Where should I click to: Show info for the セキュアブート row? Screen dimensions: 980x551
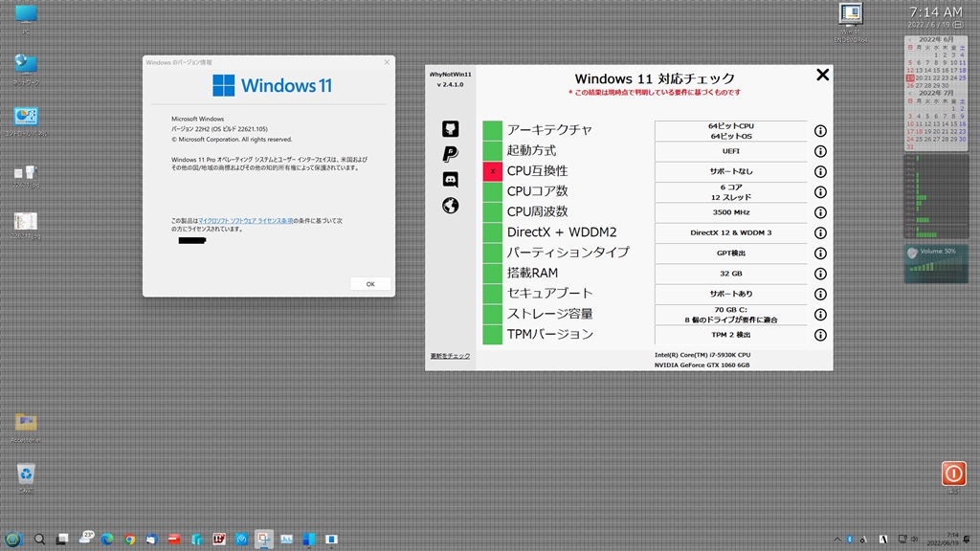[820, 294]
